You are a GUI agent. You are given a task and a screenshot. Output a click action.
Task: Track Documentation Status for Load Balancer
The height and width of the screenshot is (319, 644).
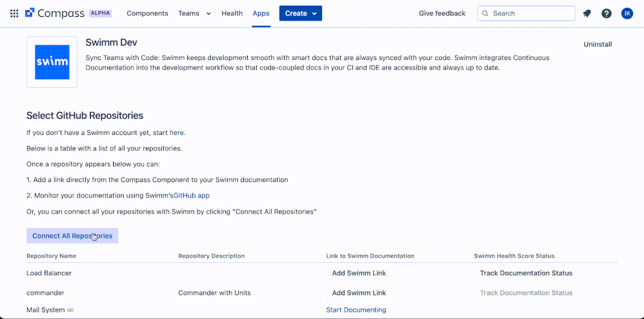tap(526, 273)
